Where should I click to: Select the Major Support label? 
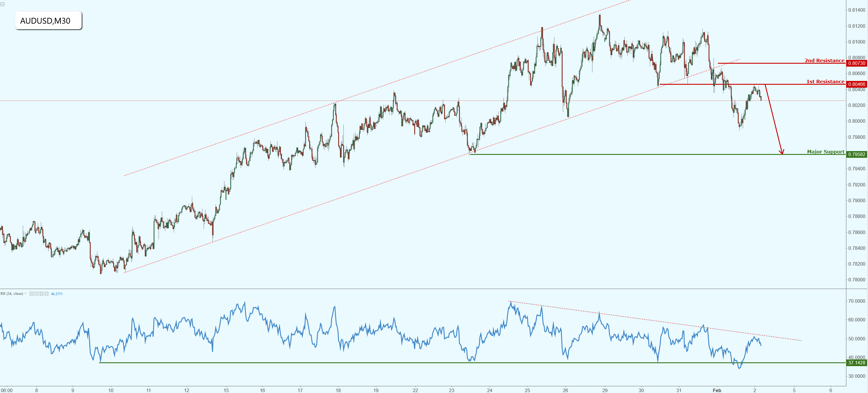click(x=826, y=152)
